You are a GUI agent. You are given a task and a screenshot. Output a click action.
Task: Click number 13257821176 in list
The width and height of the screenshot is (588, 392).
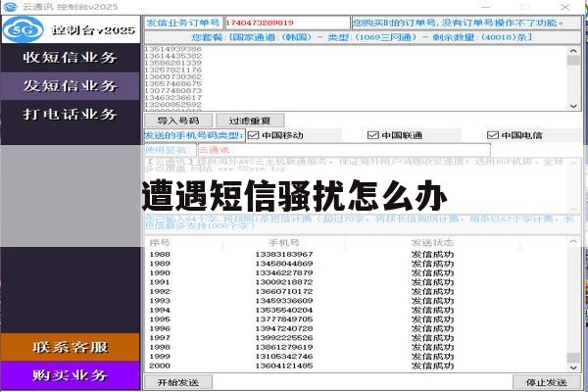(x=172, y=70)
